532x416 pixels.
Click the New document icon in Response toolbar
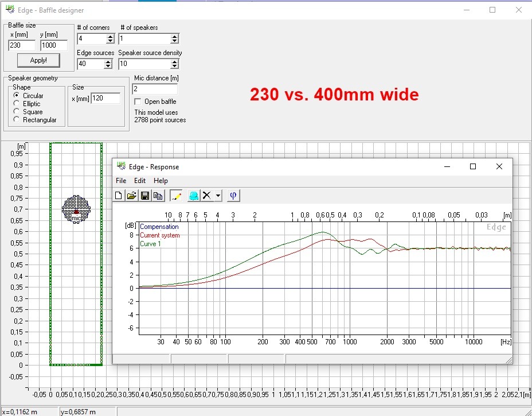point(119,196)
